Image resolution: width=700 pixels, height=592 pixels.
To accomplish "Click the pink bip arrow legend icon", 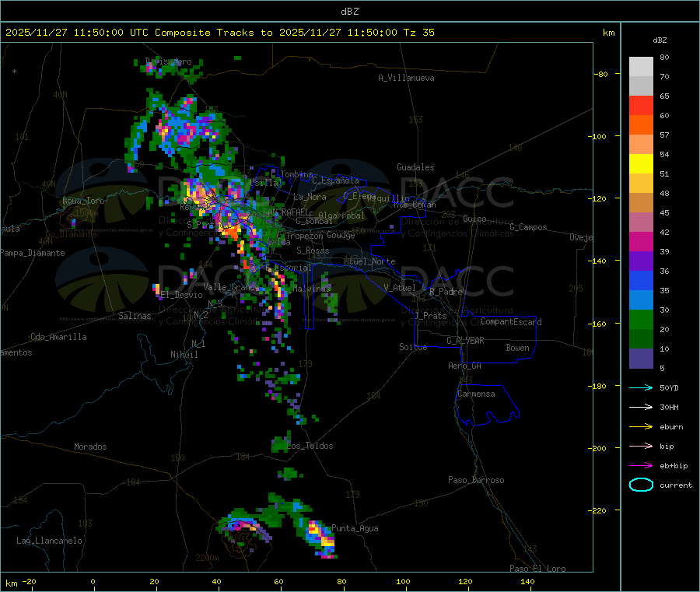I will click(x=641, y=446).
